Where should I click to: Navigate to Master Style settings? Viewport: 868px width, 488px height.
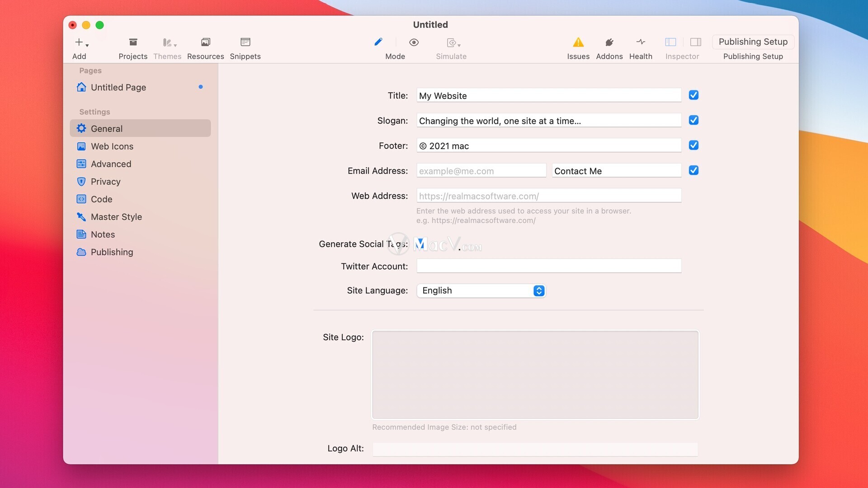coord(116,216)
